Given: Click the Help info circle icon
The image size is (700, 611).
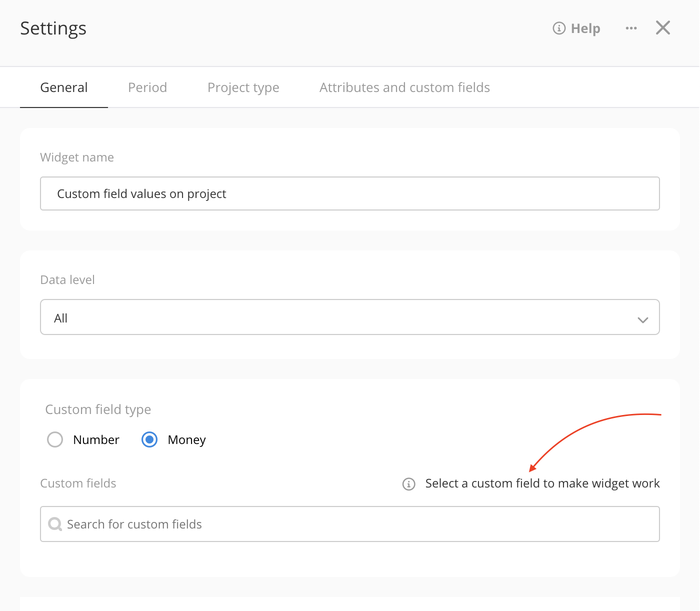Looking at the screenshot, I should pyautogui.click(x=558, y=28).
